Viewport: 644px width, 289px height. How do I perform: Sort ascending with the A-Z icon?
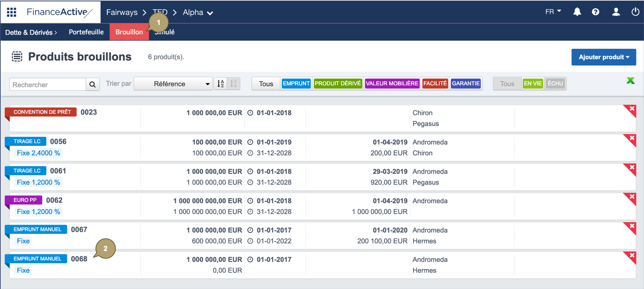click(x=221, y=84)
